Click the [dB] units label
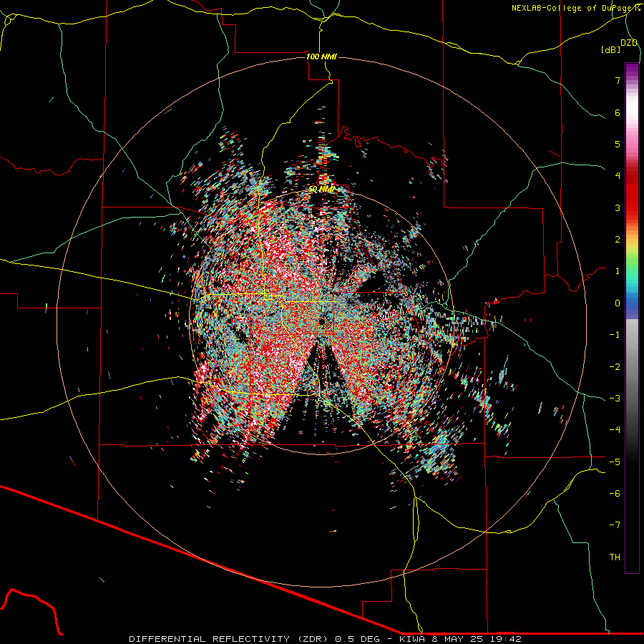Screen dimensions: 644x644 610,50
